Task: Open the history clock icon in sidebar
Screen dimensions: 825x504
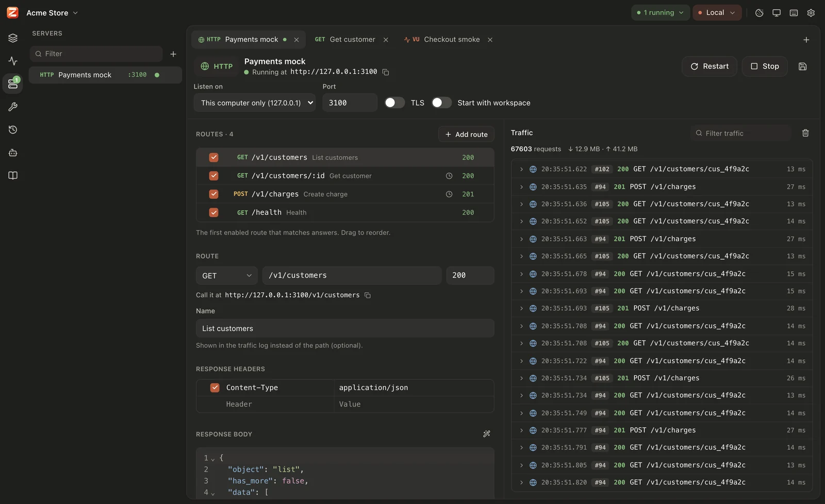Action: click(13, 129)
